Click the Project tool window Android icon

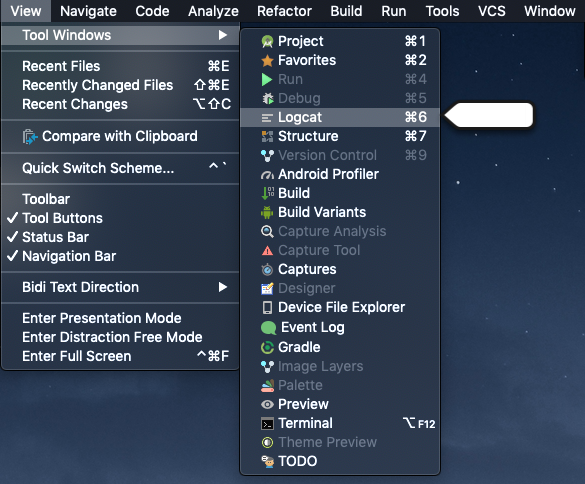click(267, 41)
